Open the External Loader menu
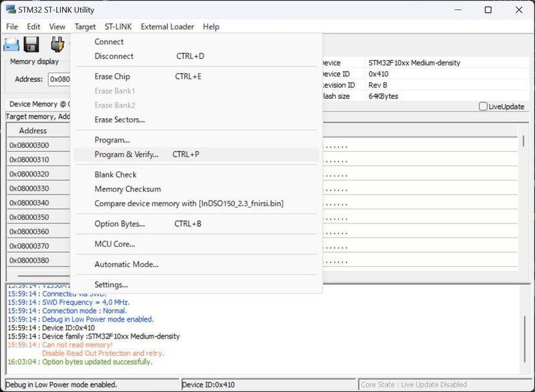Viewport: 535px width, 392px height. point(167,27)
